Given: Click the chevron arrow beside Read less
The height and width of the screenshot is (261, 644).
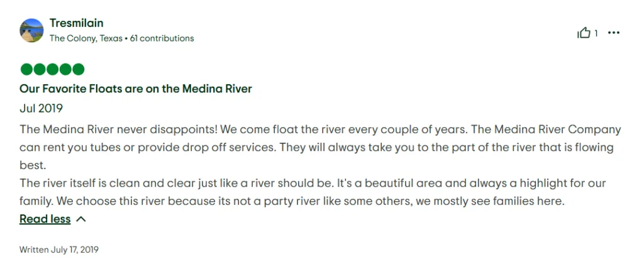Looking at the screenshot, I should coord(81,219).
